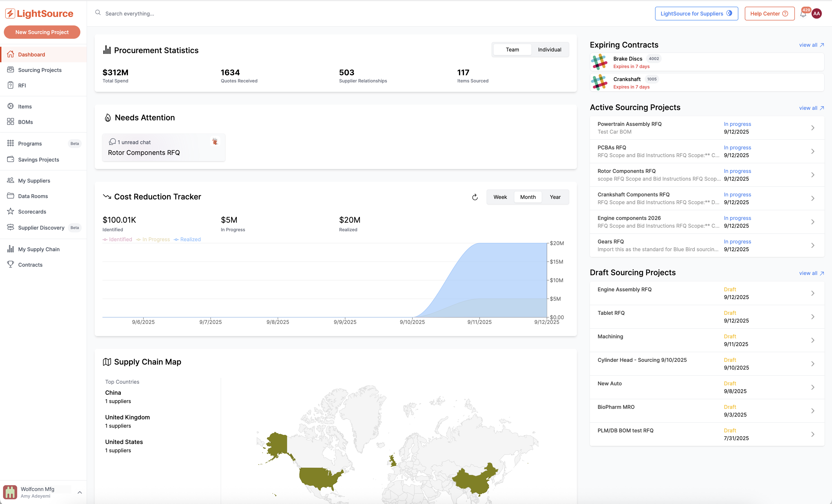Click the Search everything field
The width and height of the screenshot is (832, 504).
coord(130,14)
